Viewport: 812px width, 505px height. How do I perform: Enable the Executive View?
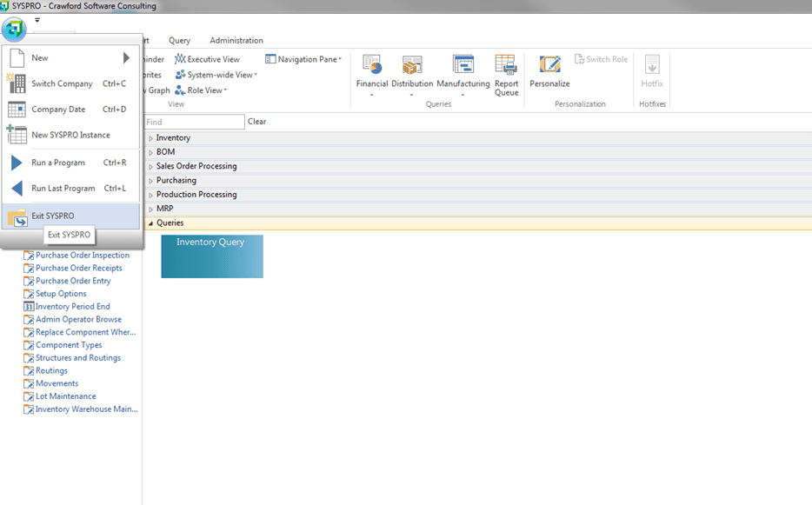coord(210,58)
